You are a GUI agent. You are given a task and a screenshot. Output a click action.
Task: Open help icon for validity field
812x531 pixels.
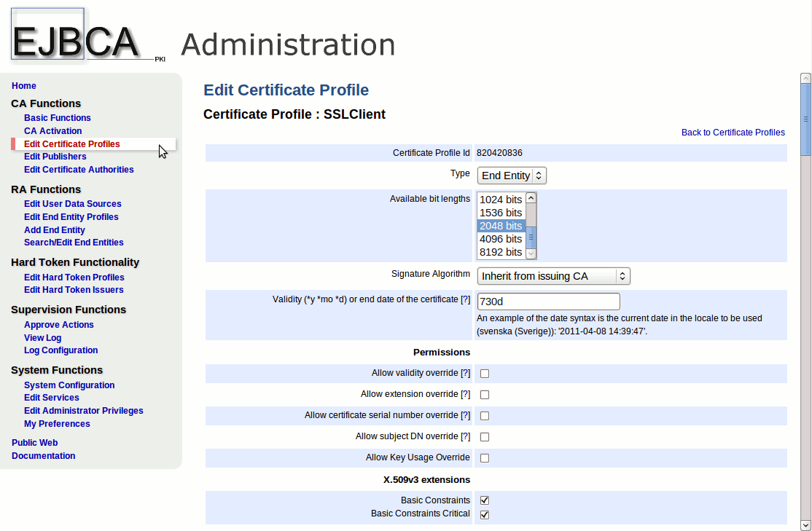tap(466, 299)
